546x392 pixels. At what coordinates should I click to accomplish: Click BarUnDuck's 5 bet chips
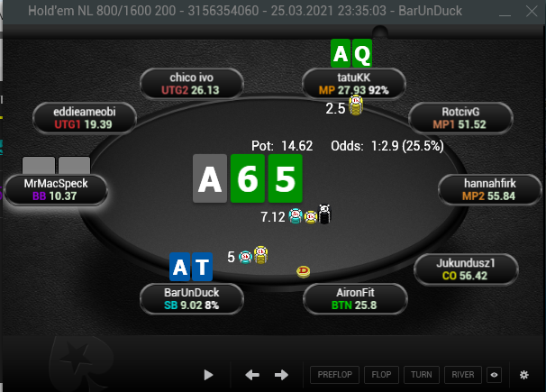tap(253, 255)
